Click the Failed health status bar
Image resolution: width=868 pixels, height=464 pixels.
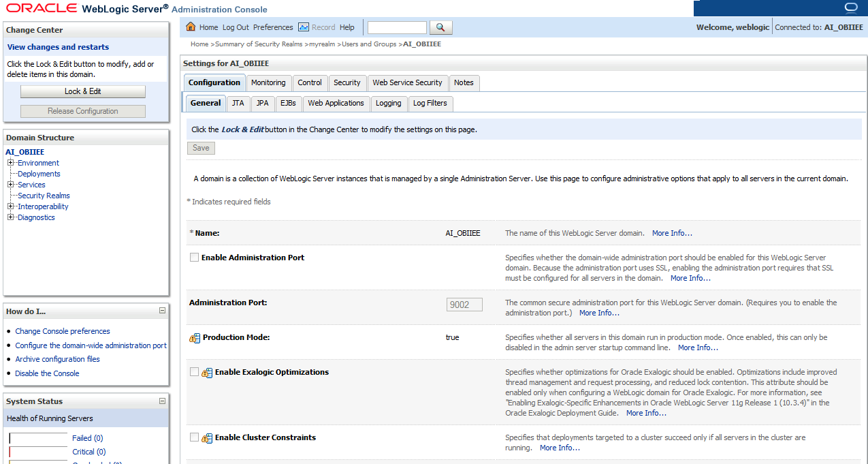[38, 438]
